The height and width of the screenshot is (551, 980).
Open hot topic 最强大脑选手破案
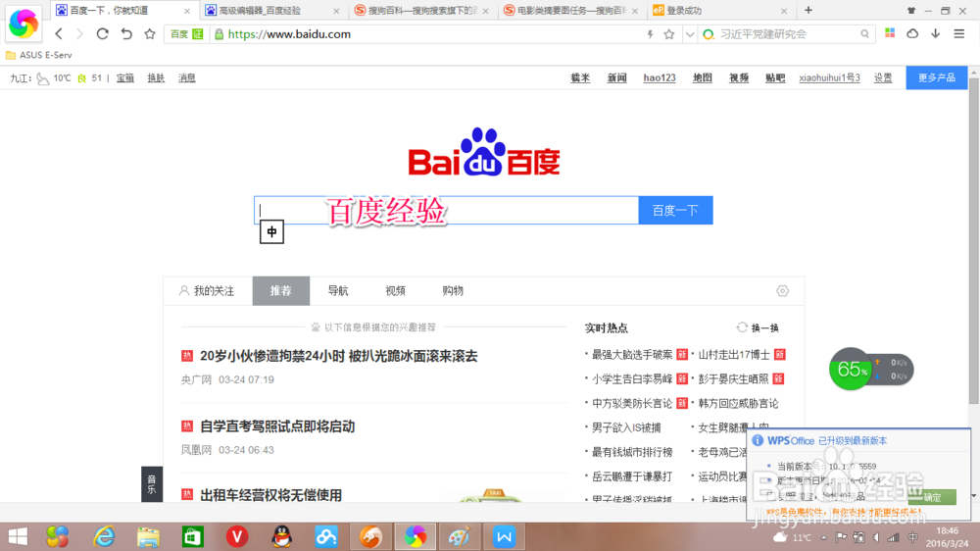632,355
